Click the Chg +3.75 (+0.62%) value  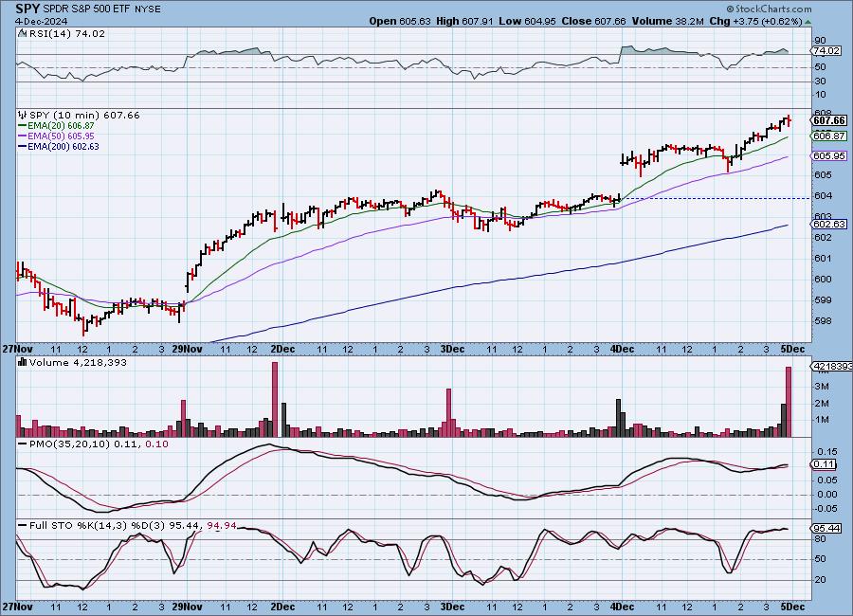coord(756,21)
